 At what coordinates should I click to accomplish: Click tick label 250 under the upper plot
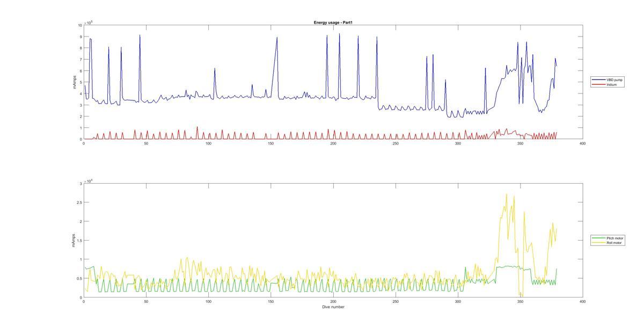tap(396, 143)
